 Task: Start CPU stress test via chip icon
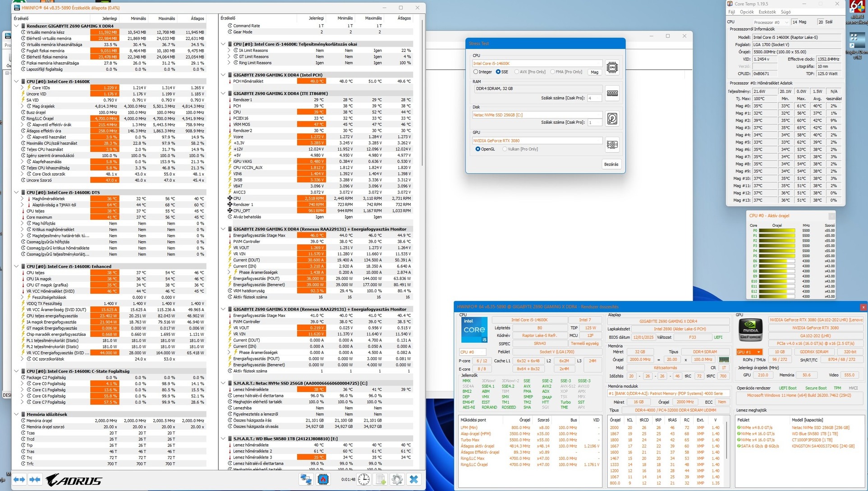(612, 68)
